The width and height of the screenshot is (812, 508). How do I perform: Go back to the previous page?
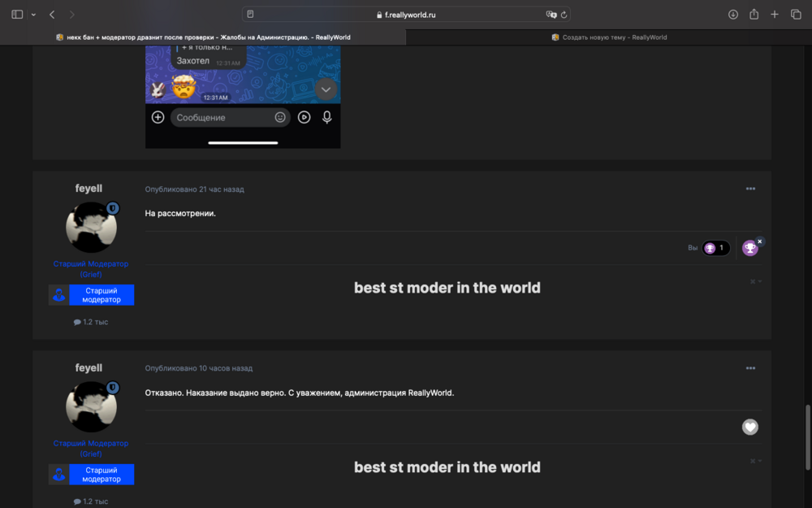[52, 15]
